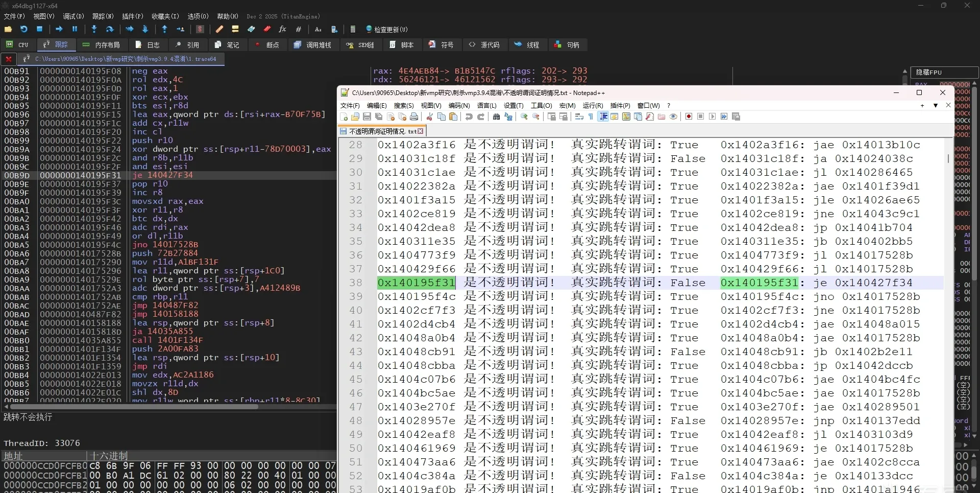
Task: Click highlighted 0x140195f31 at line 38 start
Action: [416, 283]
